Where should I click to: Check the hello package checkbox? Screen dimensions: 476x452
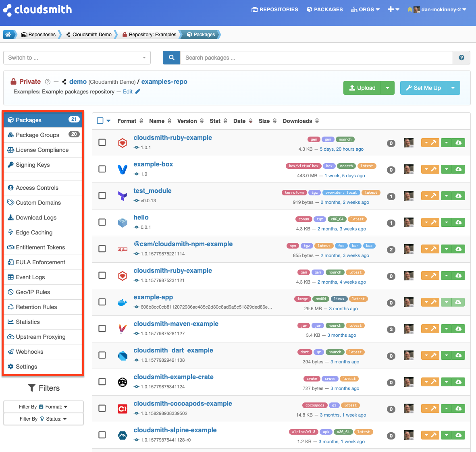pos(102,222)
